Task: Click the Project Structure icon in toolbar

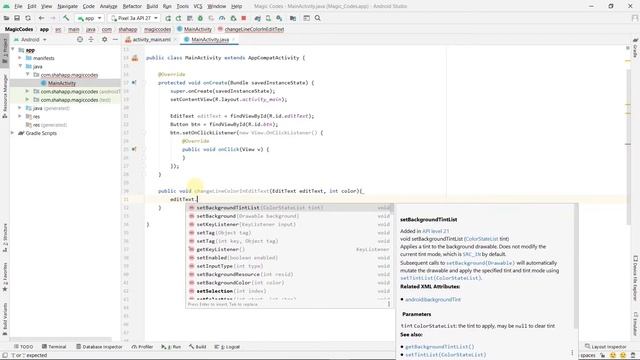Action: coord(293,18)
